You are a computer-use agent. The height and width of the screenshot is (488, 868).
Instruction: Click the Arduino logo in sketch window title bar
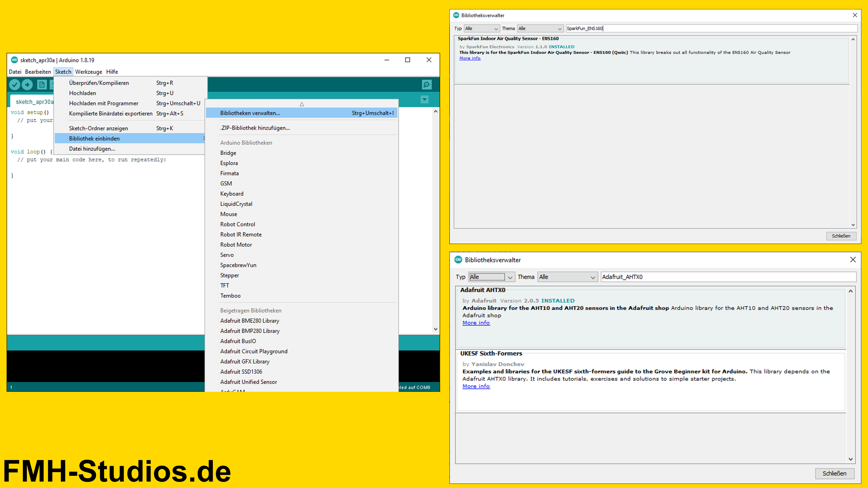(14, 60)
